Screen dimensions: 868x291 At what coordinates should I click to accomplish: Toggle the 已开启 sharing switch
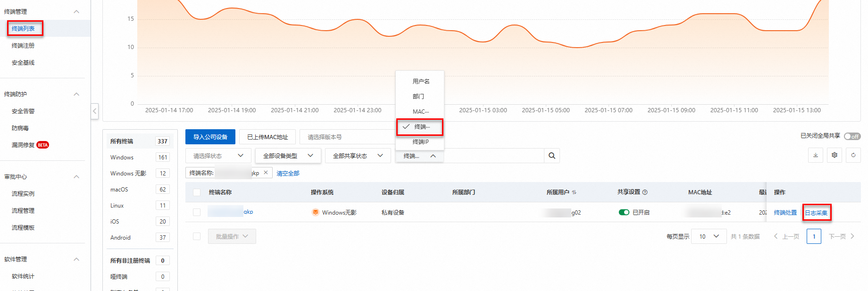point(624,212)
